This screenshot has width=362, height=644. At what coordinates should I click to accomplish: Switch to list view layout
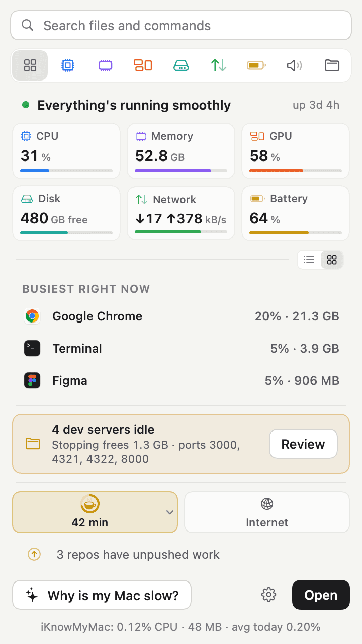click(309, 260)
